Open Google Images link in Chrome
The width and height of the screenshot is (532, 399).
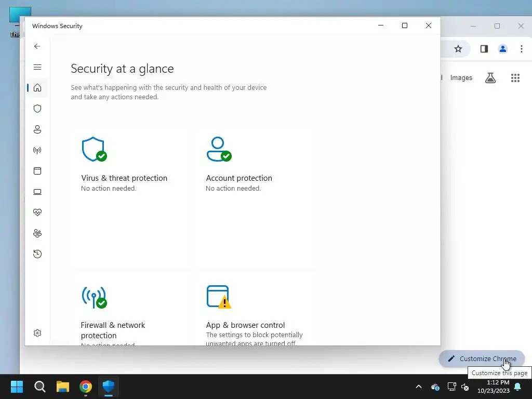click(x=461, y=78)
